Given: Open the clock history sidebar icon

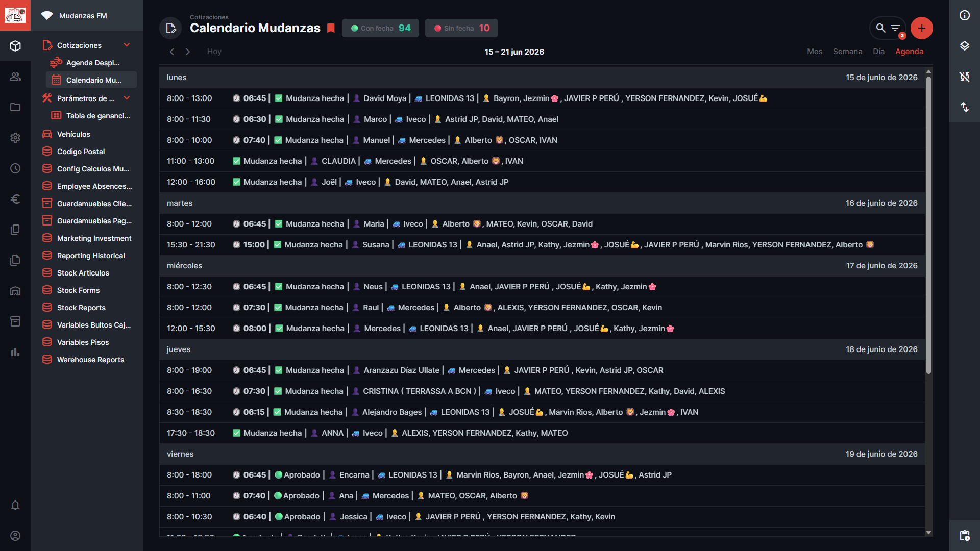Looking at the screenshot, I should click(x=15, y=168).
